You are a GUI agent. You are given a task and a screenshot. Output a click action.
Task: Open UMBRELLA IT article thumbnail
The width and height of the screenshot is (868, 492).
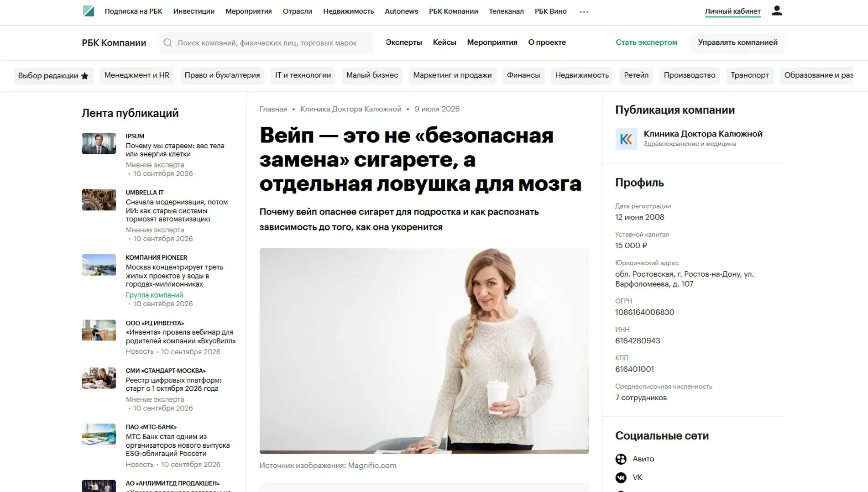99,200
